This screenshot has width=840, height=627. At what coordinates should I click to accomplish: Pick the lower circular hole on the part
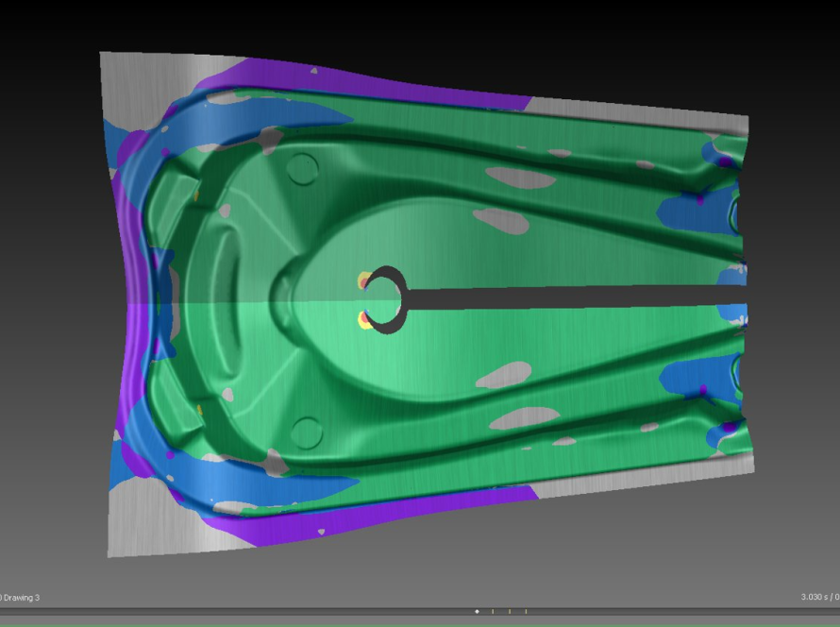[306, 432]
